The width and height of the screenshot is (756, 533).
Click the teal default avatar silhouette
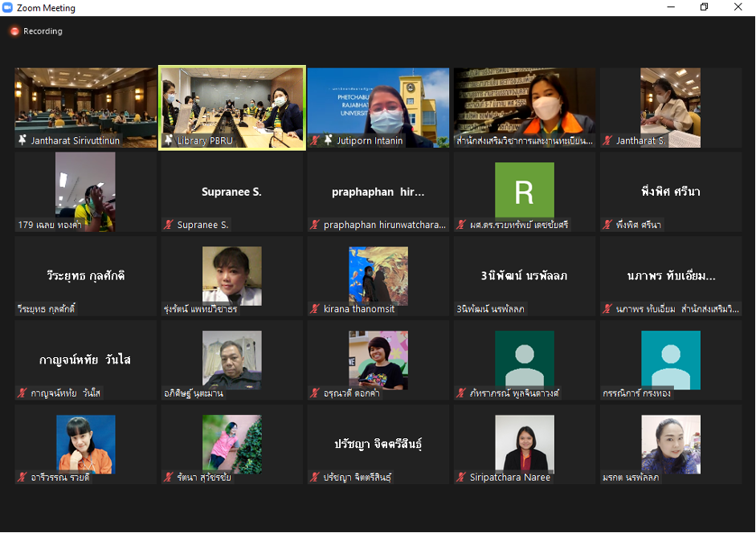click(670, 359)
